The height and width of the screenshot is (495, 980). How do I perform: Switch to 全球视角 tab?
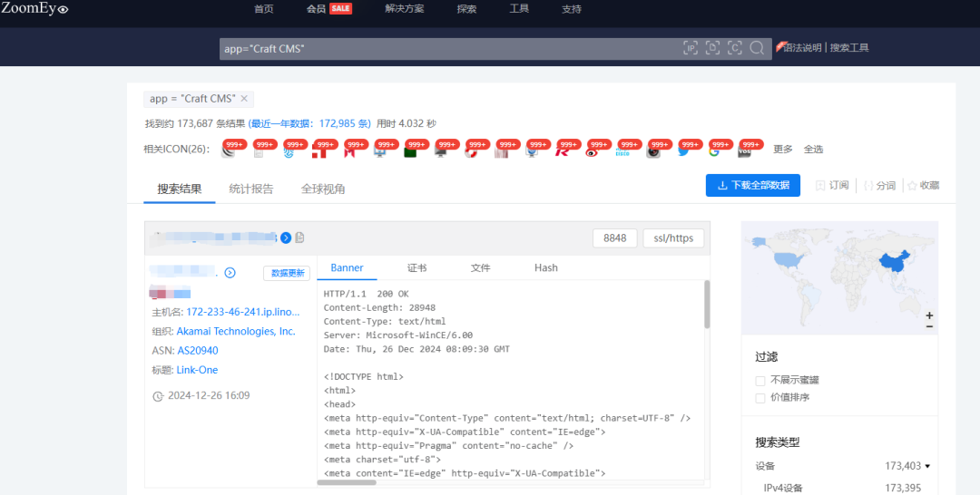[322, 189]
